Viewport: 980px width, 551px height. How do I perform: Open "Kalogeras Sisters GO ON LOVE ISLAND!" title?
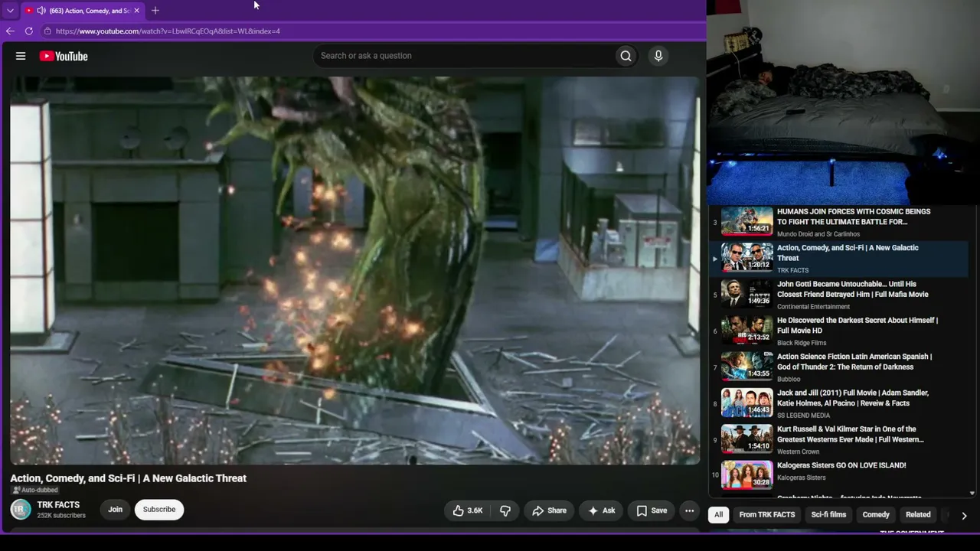coord(841,465)
